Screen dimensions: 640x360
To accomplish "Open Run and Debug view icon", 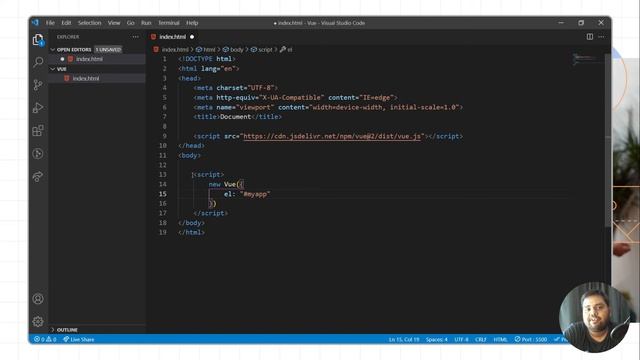I will coord(38,108).
